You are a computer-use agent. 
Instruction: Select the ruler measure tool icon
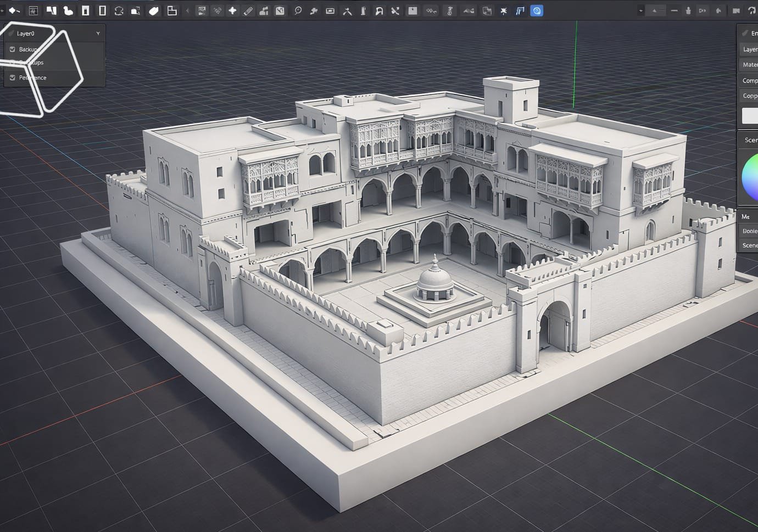coord(248,10)
